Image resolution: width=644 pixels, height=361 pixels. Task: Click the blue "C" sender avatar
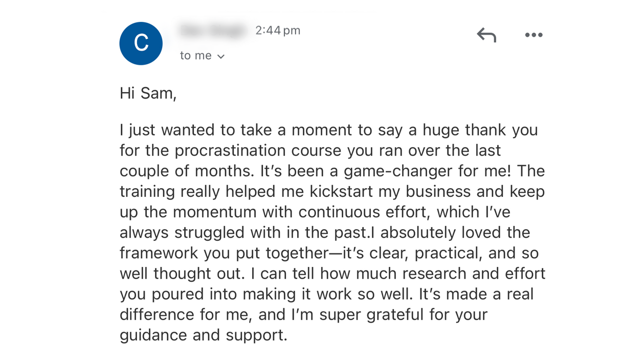pyautogui.click(x=141, y=43)
